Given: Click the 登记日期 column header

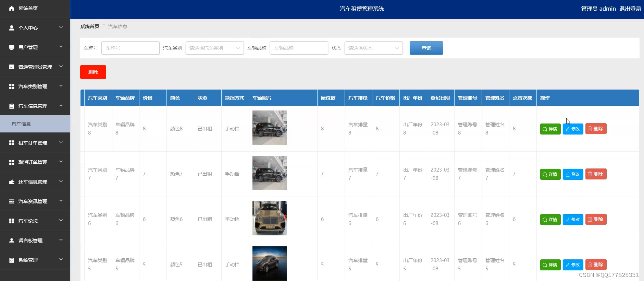Looking at the screenshot, I should (440, 98).
